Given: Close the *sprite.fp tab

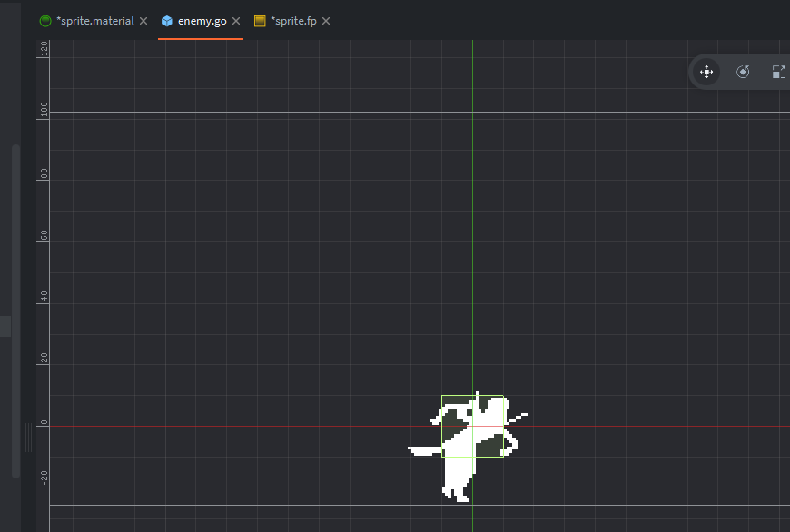Looking at the screenshot, I should 326,21.
